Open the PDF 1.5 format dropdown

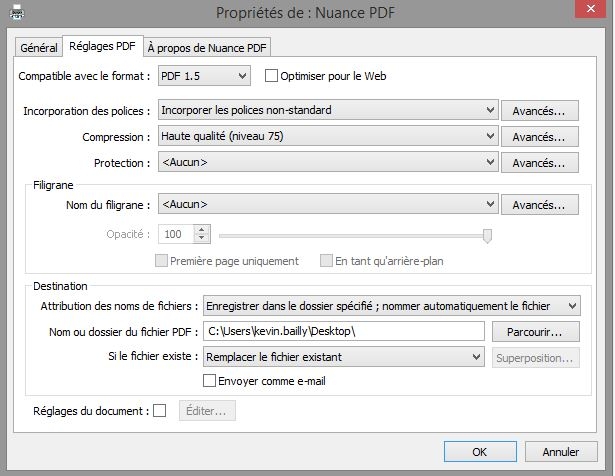click(x=204, y=76)
